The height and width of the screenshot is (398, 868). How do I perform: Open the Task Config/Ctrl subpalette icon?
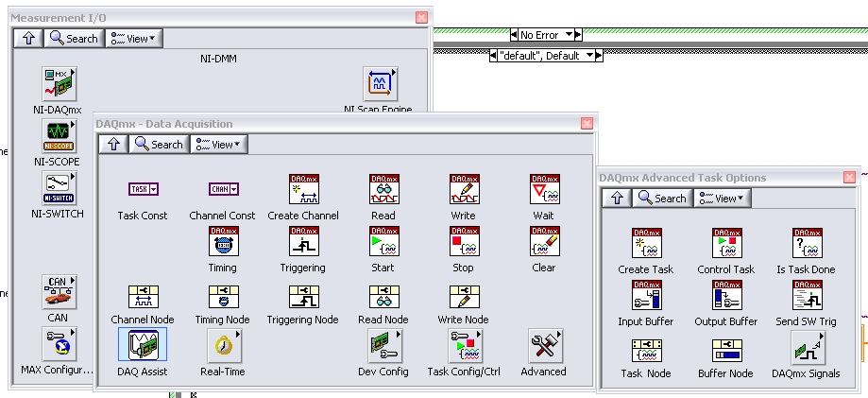tap(465, 345)
